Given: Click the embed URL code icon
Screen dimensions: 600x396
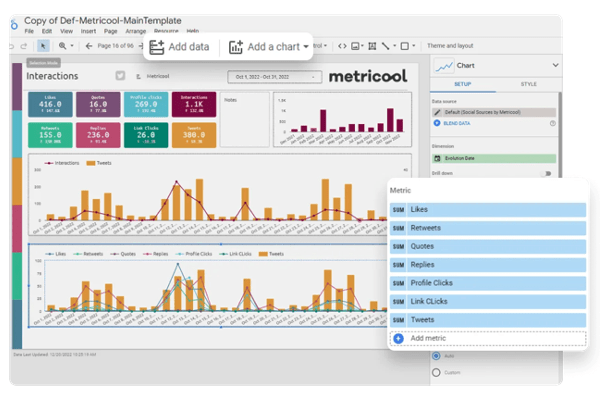Looking at the screenshot, I should [x=342, y=46].
